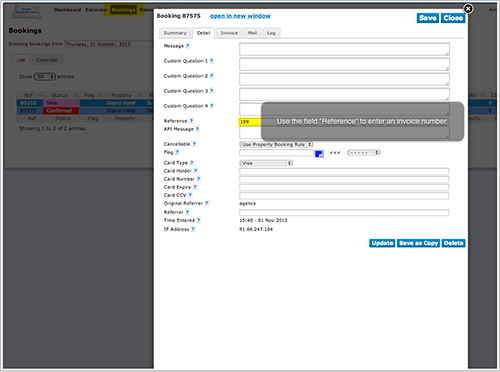Click the Card CCV input field
Viewport: 500px width, 372px height.
344,196
